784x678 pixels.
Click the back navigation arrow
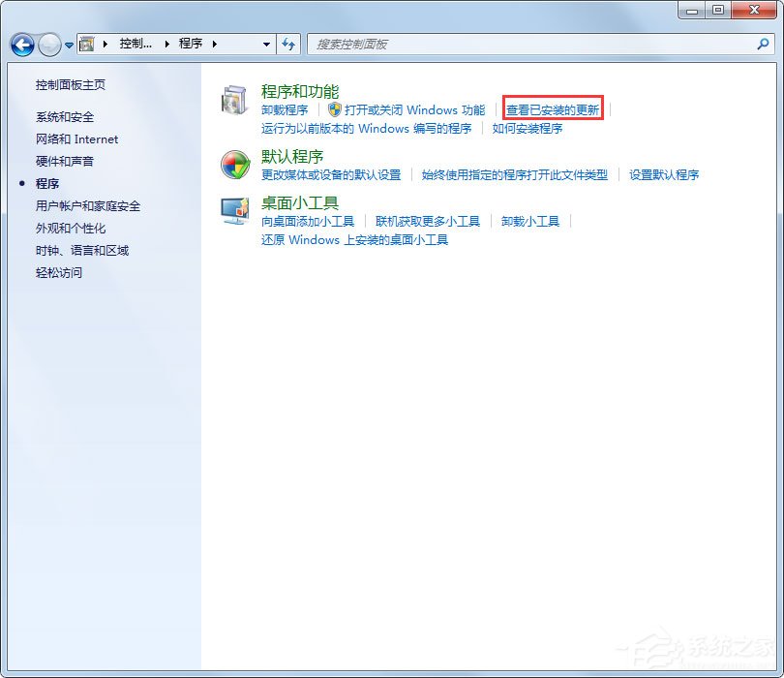click(21, 45)
